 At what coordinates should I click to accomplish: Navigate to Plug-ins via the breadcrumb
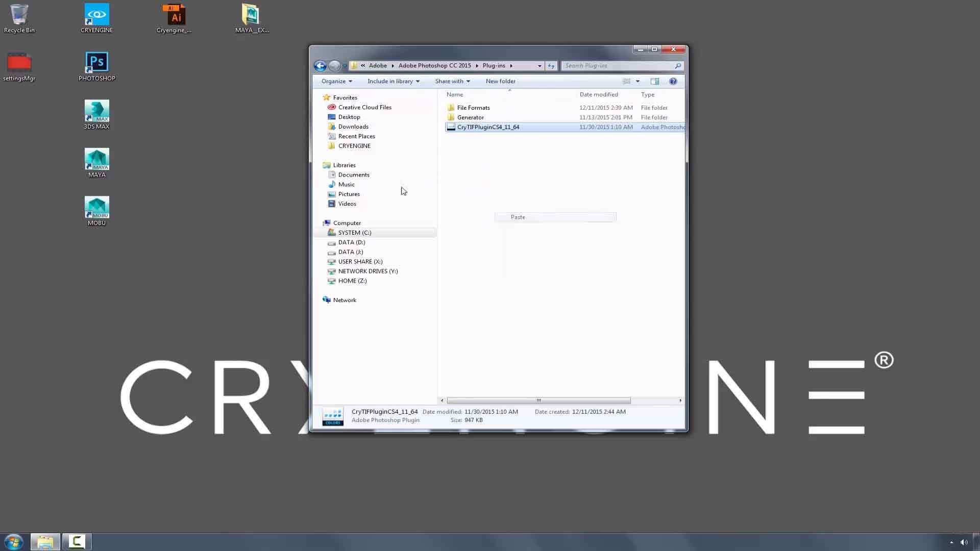point(493,65)
